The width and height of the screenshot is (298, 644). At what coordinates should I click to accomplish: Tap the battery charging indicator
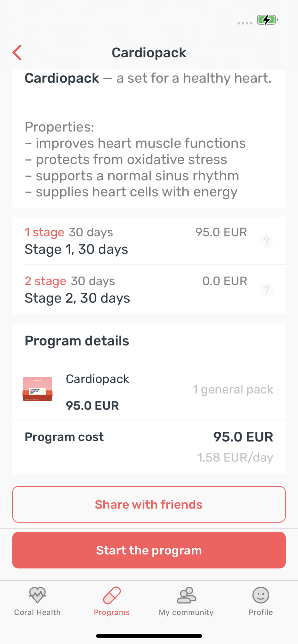pos(267,20)
